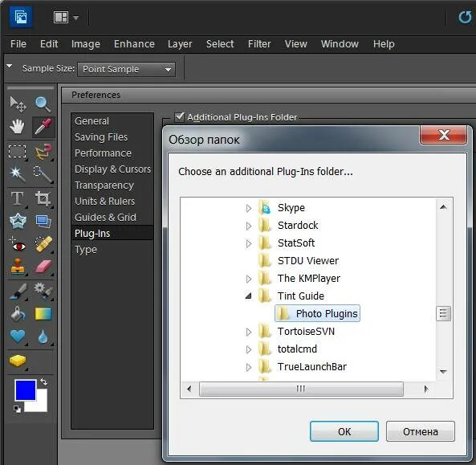This screenshot has width=476, height=465.
Task: Click the blue foreground color swatch
Action: (x=25, y=390)
